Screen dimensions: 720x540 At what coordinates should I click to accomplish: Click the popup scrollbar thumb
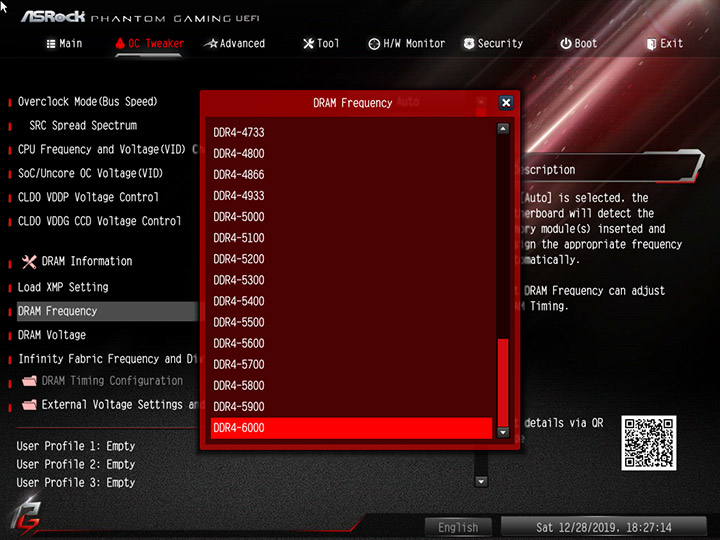click(503, 382)
